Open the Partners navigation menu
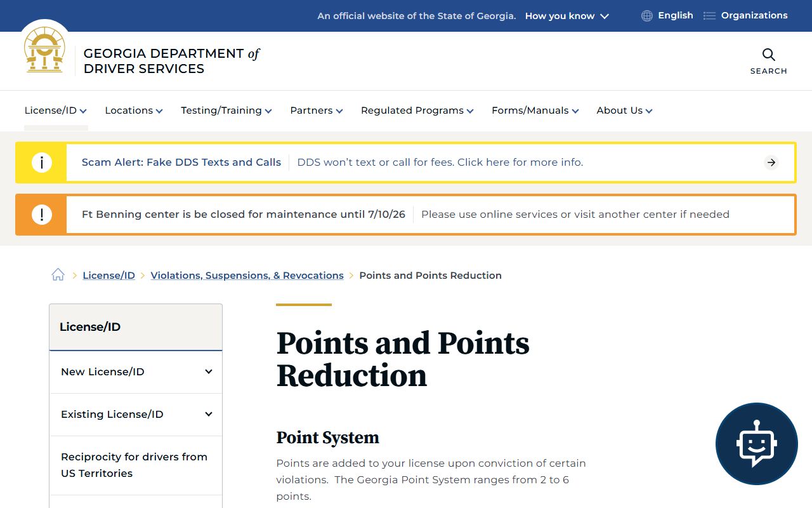The image size is (812, 508). pyautogui.click(x=317, y=110)
